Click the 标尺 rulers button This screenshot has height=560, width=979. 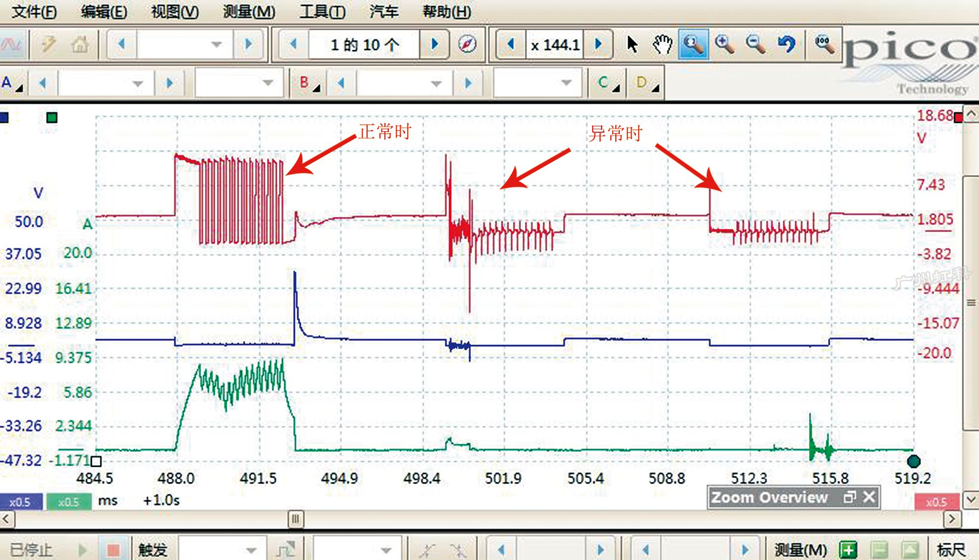(951, 549)
